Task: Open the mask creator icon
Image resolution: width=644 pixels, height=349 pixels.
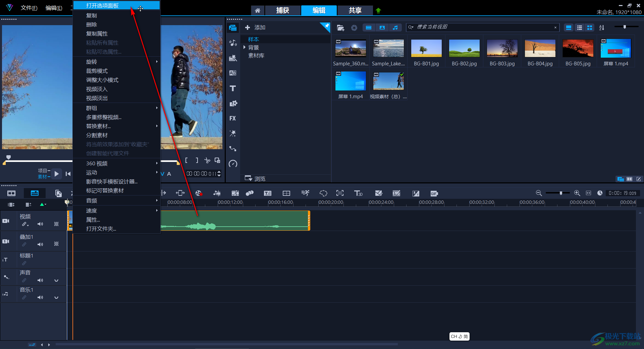Action: [x=323, y=193]
